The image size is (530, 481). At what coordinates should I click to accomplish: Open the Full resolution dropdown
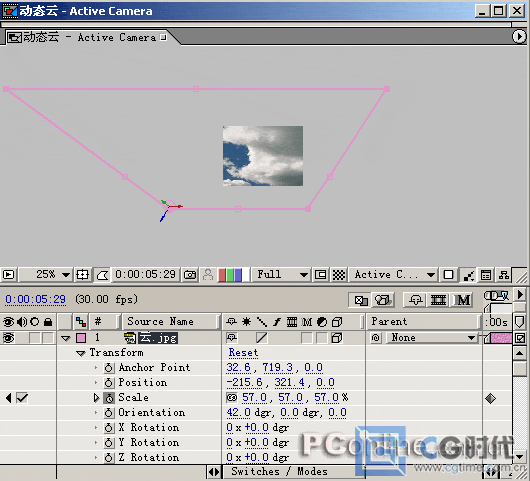[x=281, y=274]
